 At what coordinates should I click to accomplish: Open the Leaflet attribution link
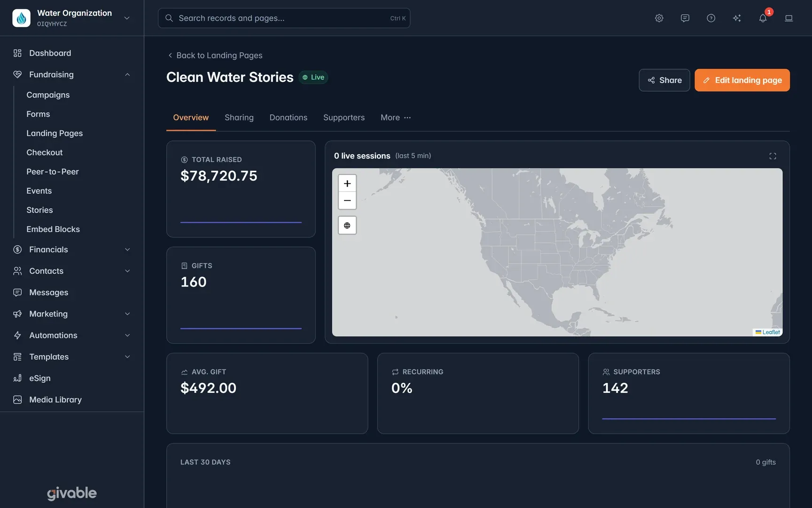[x=771, y=332]
